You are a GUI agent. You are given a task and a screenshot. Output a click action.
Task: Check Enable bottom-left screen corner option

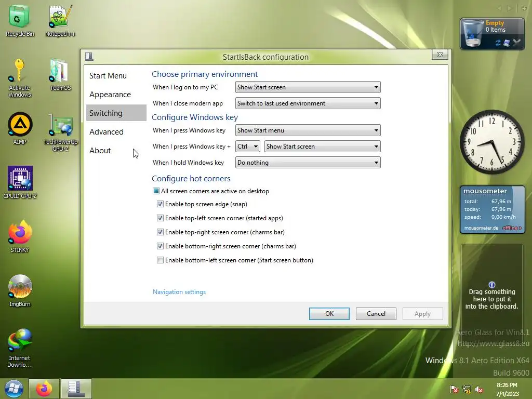coord(160,260)
